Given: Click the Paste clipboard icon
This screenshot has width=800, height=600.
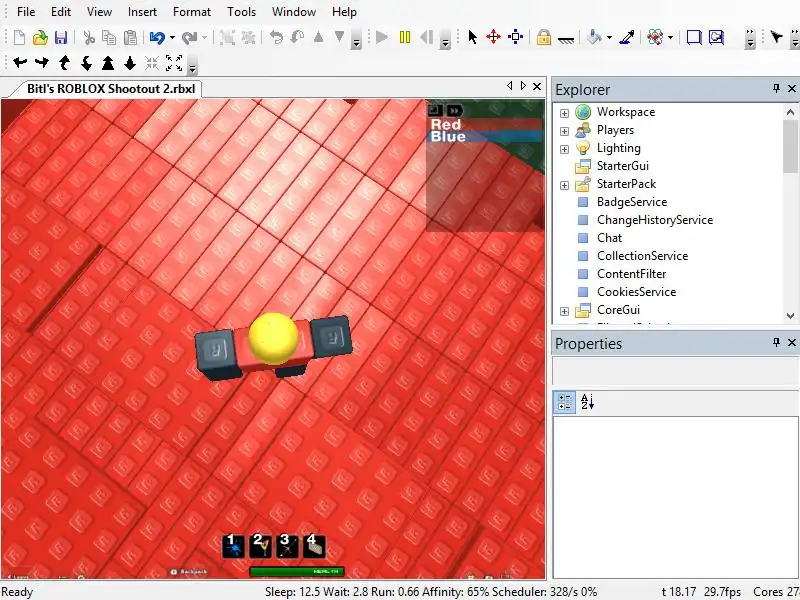Looking at the screenshot, I should [x=131, y=37].
